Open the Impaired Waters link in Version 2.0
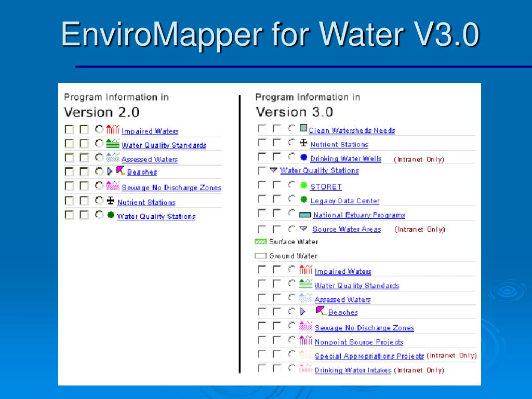The width and height of the screenshot is (532, 399). [150, 131]
